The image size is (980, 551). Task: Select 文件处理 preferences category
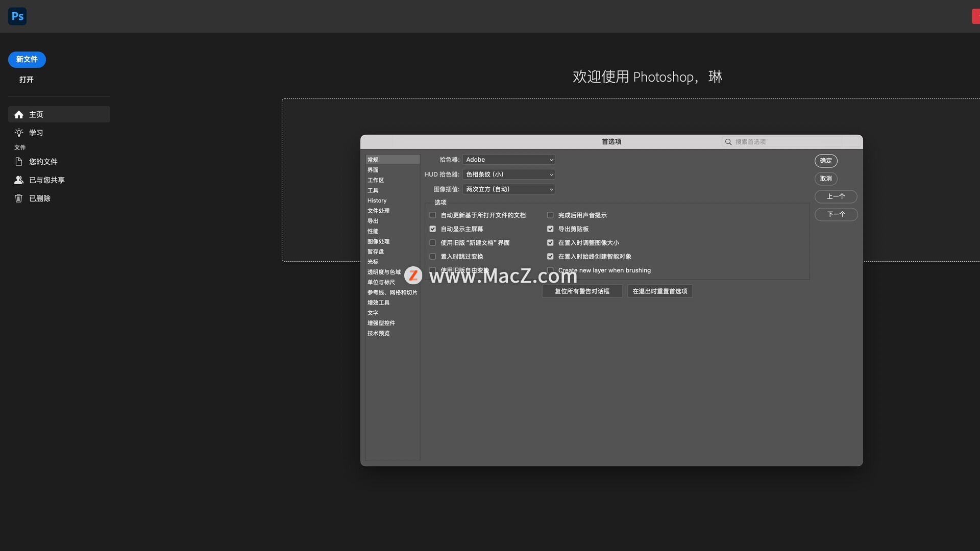393,211
